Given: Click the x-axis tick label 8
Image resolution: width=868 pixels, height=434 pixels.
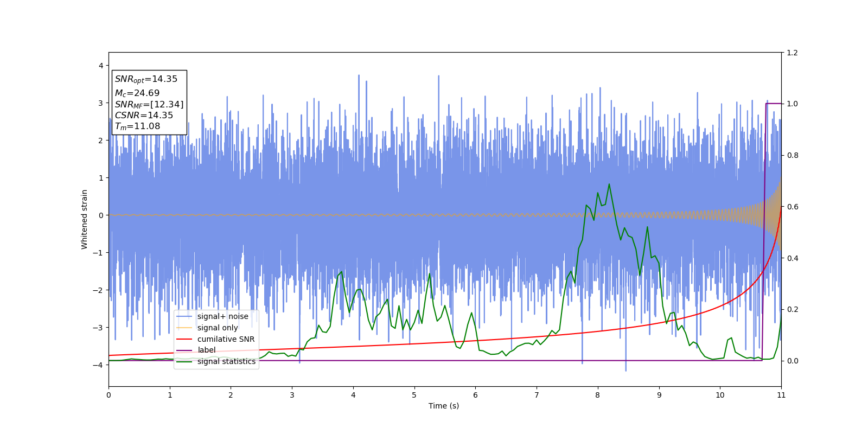Looking at the screenshot, I should pos(598,395).
